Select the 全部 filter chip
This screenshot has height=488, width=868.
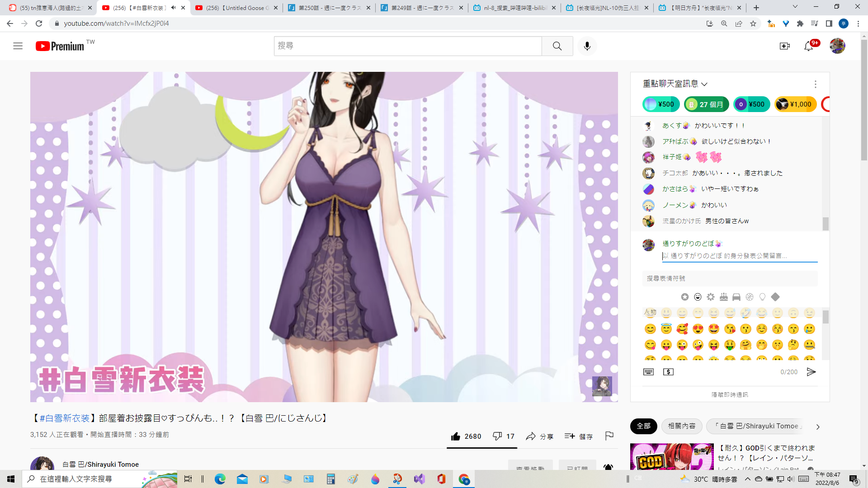[643, 426]
